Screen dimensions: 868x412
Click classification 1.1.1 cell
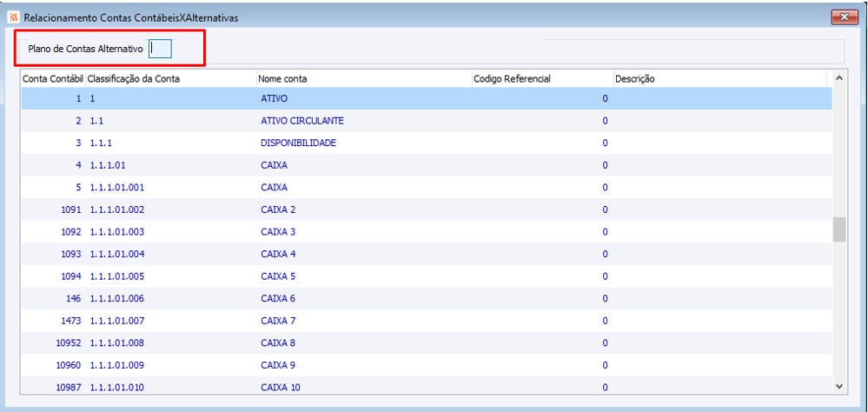102,143
